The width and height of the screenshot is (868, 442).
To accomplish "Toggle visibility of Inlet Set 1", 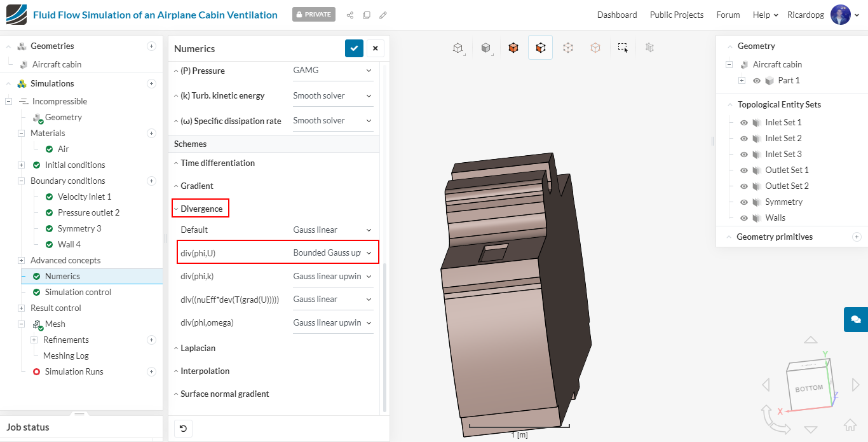I will pyautogui.click(x=743, y=122).
